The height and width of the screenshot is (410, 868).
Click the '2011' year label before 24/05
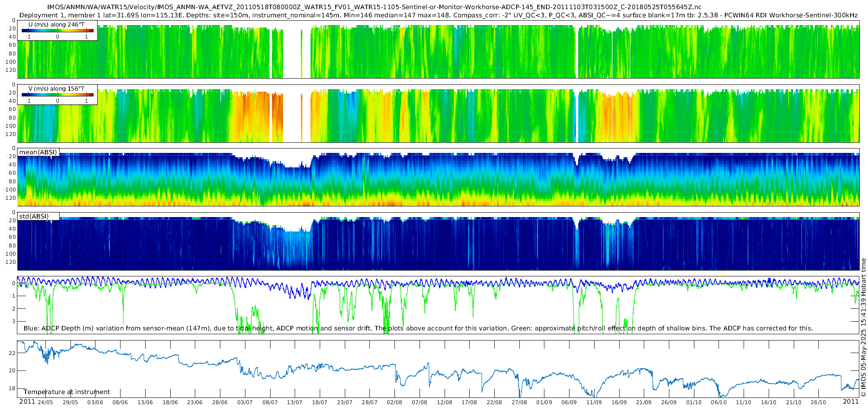pyautogui.click(x=27, y=402)
